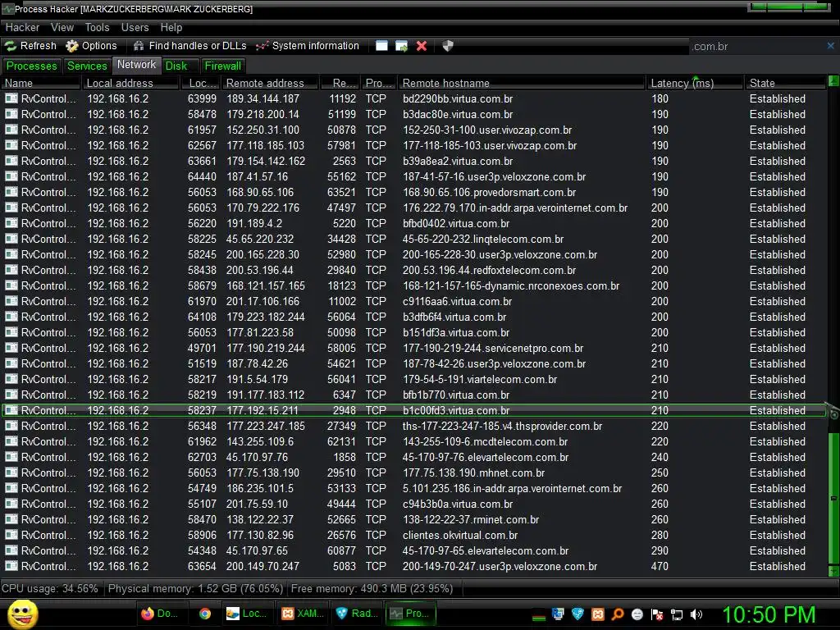The width and height of the screenshot is (840, 630).
Task: Switch to the Processes tab
Action: tap(32, 66)
